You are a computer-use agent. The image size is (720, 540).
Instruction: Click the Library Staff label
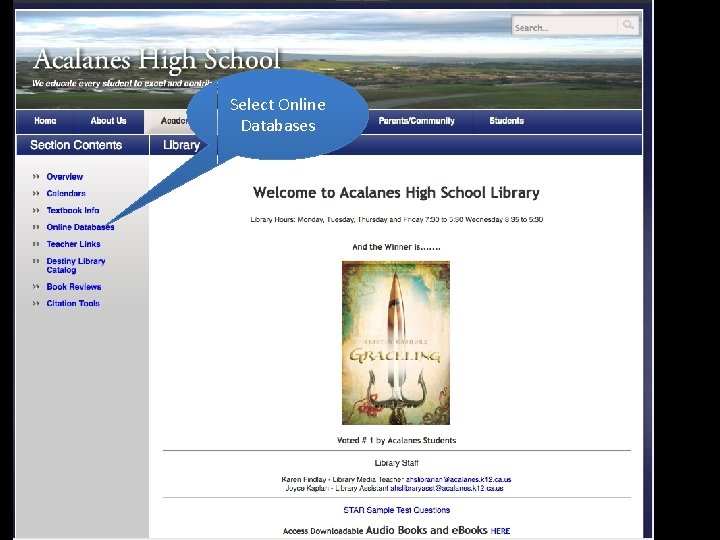click(396, 463)
